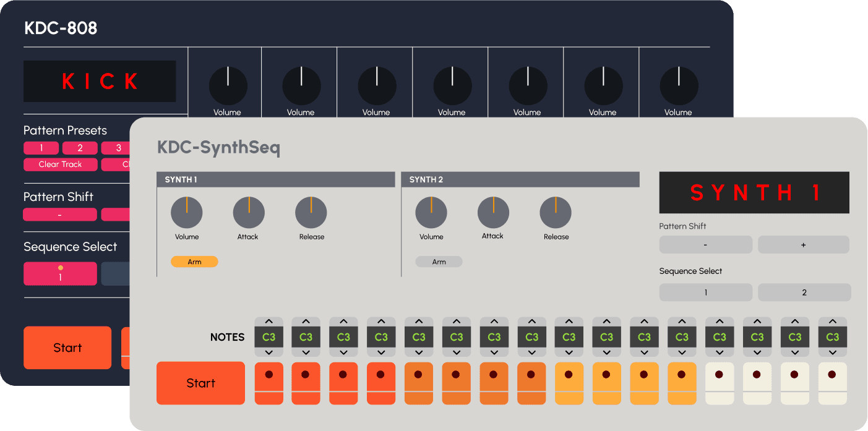Click the Synth 1 Attack knob
The image size is (868, 431).
(249, 213)
